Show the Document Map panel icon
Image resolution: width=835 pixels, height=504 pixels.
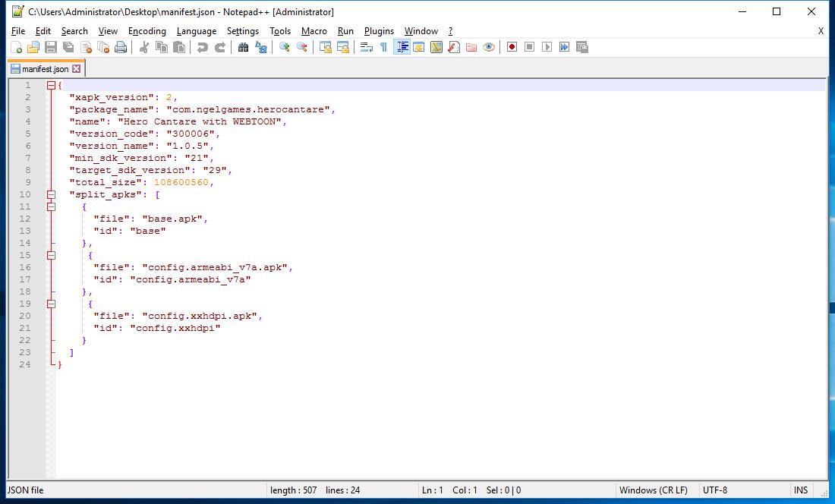[436, 47]
